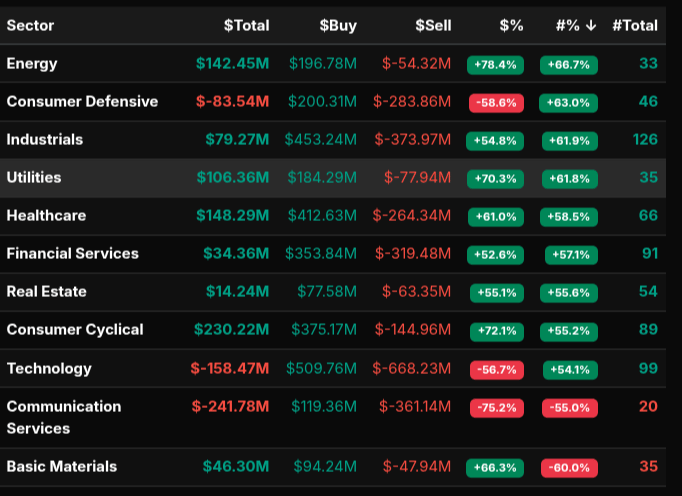Open the Basic Materials sector name

62,467
